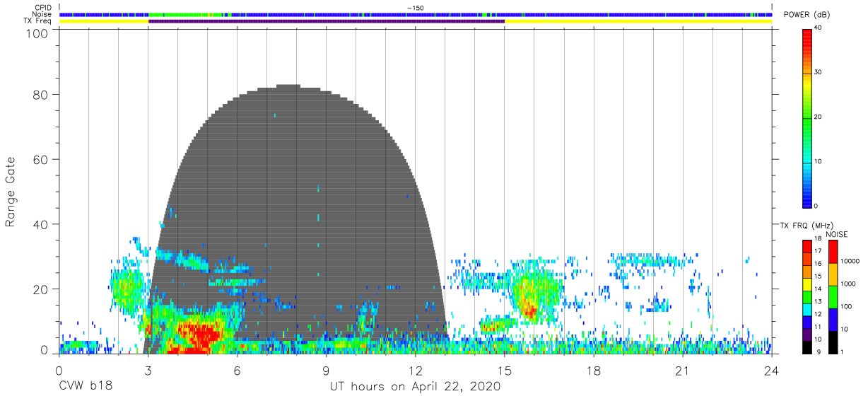The width and height of the screenshot is (868, 401).
Task: Click the NOISE legend title
Action: 836,235
